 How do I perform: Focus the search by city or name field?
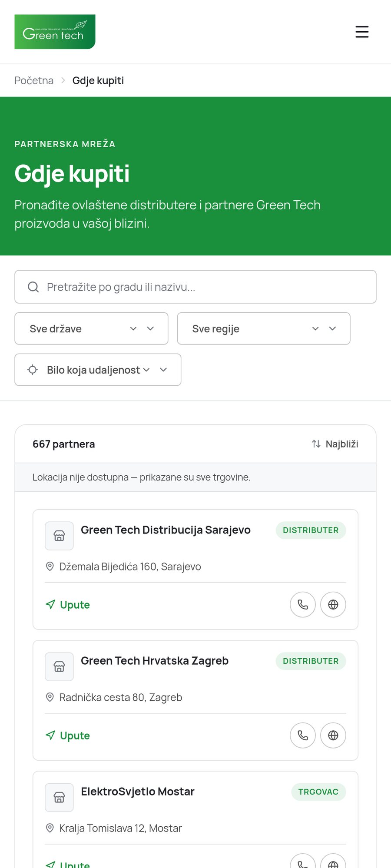pos(195,287)
